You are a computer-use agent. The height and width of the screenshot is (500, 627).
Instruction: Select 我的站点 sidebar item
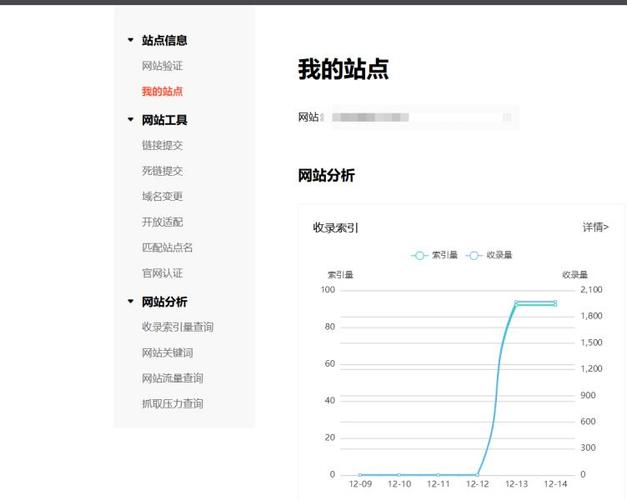click(x=162, y=91)
